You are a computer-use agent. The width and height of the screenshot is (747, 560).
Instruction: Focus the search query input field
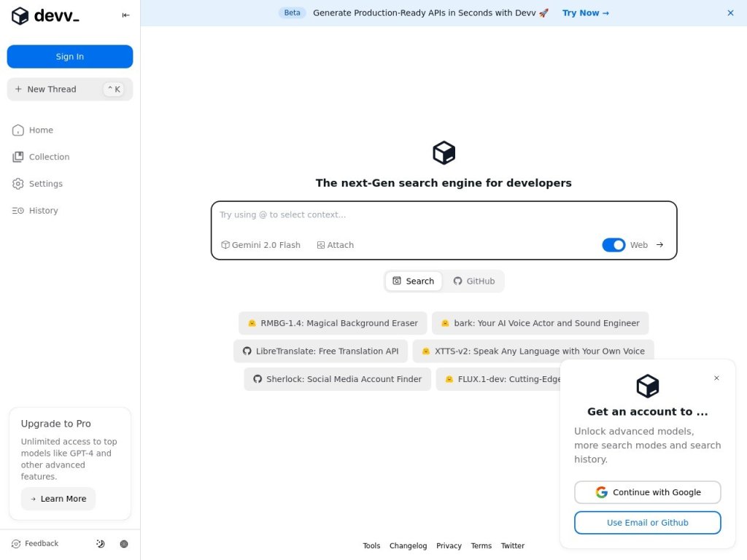[444, 215]
